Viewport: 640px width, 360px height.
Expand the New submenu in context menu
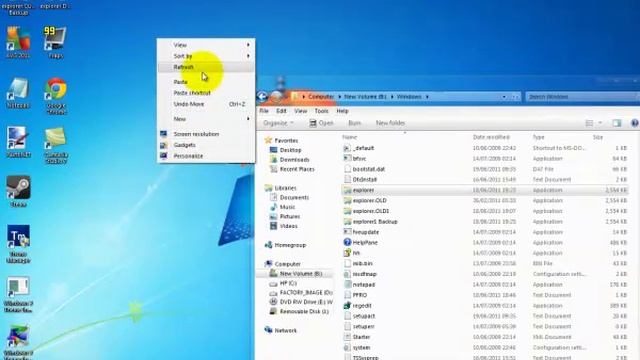(206, 119)
